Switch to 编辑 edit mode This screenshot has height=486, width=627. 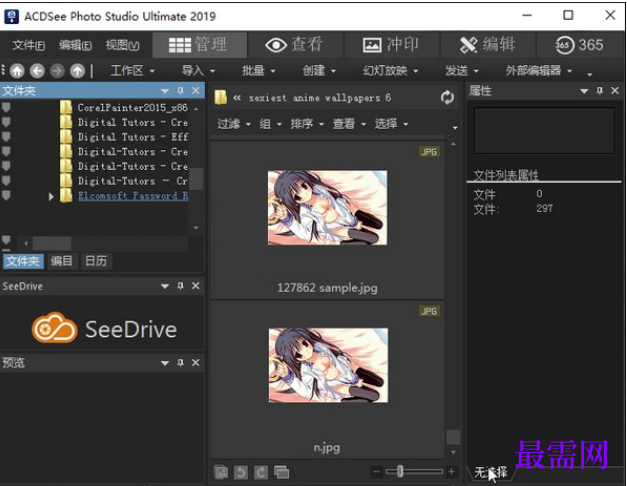pyautogui.click(x=487, y=45)
